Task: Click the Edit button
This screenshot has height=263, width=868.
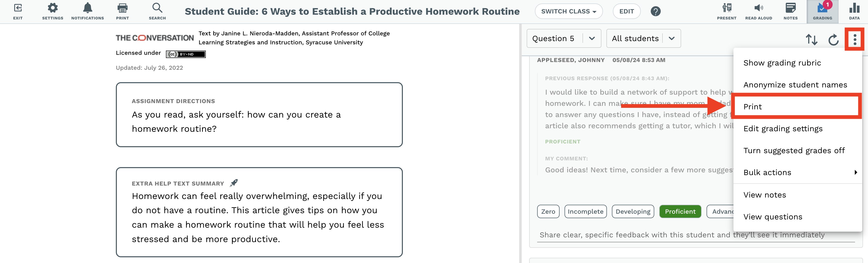Action: pos(626,11)
